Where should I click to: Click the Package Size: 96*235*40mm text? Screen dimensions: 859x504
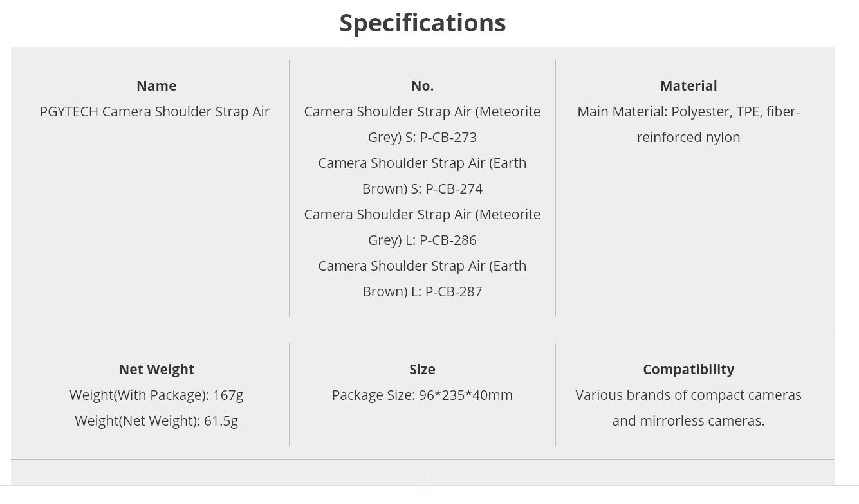point(422,395)
